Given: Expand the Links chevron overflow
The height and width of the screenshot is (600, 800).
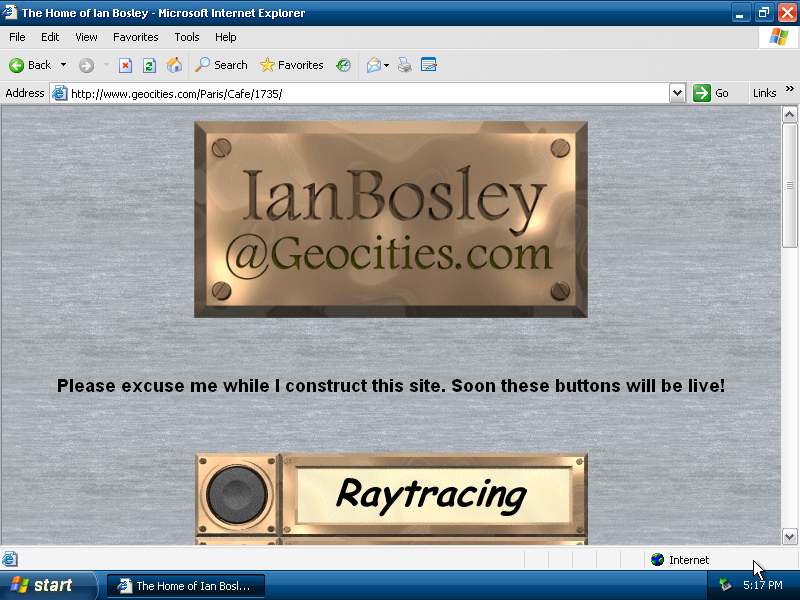Looking at the screenshot, I should (x=790, y=89).
